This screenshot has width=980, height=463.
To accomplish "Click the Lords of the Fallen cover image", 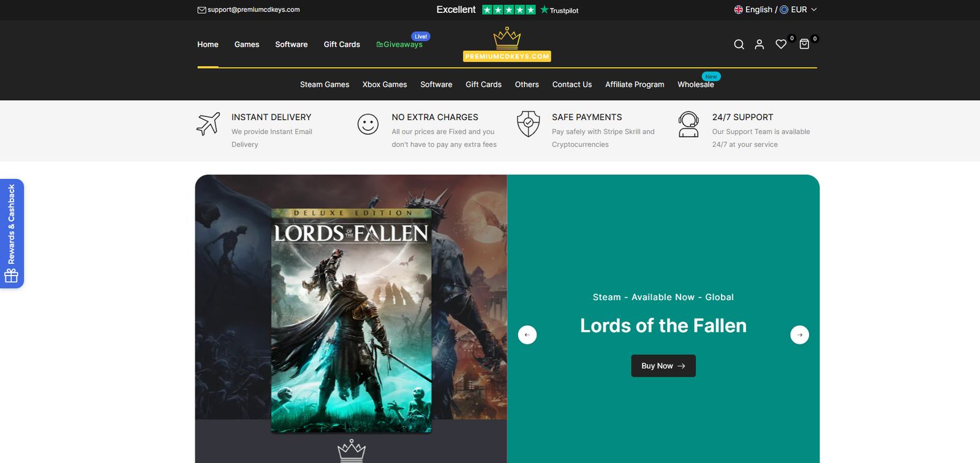I will pyautogui.click(x=351, y=320).
